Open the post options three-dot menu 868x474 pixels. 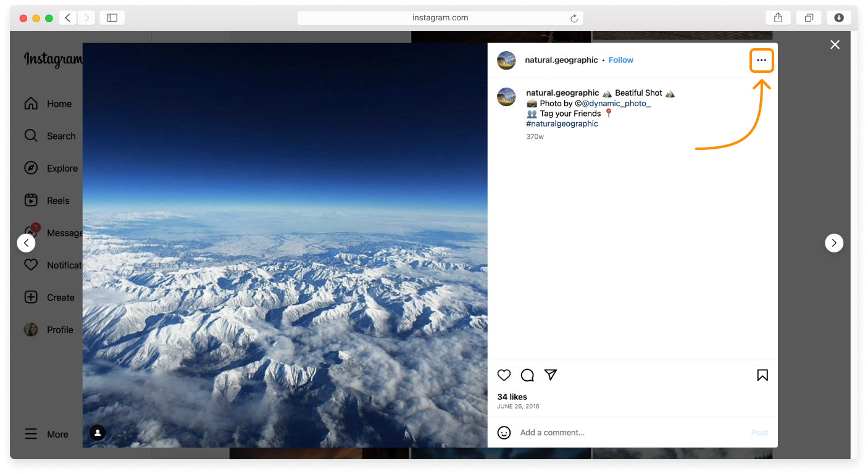point(761,60)
